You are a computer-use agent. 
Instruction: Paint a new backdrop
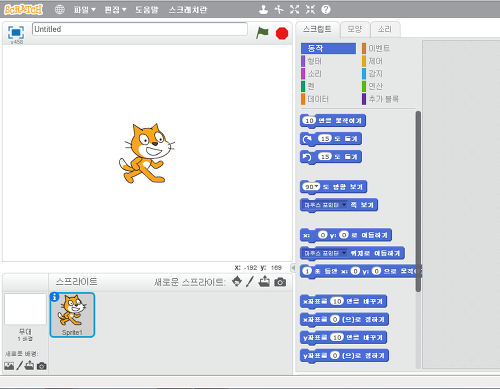19,366
